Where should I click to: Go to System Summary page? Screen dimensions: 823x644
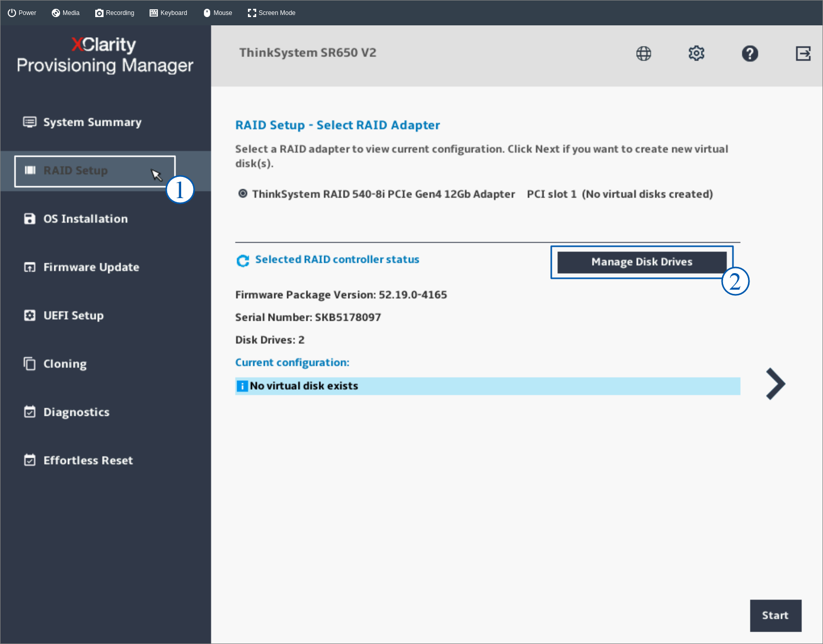92,122
